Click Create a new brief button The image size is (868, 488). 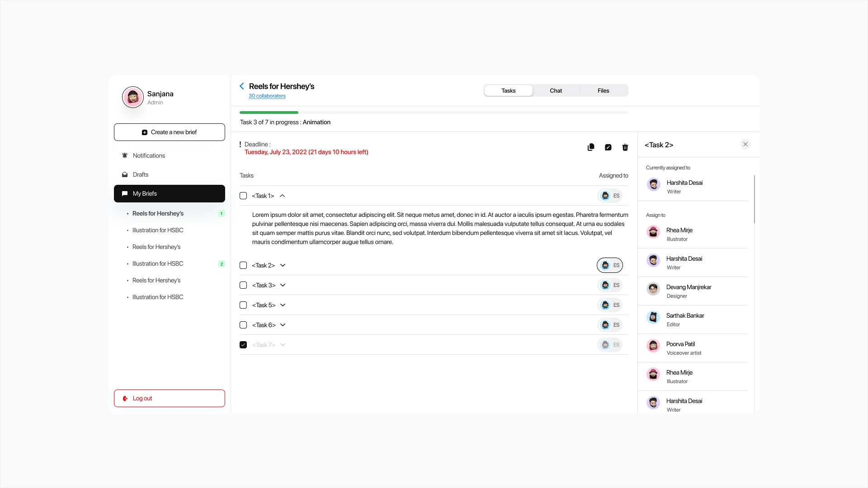click(x=170, y=132)
